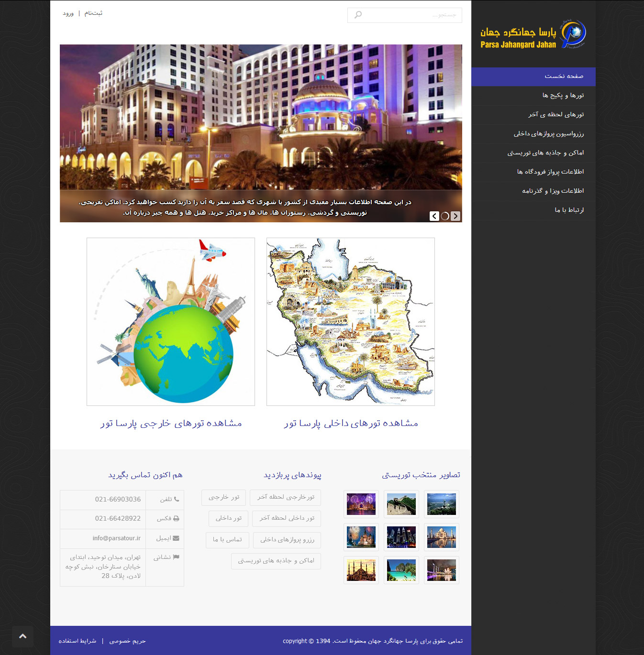Open the 'صفحه نخست' menu item

(564, 76)
